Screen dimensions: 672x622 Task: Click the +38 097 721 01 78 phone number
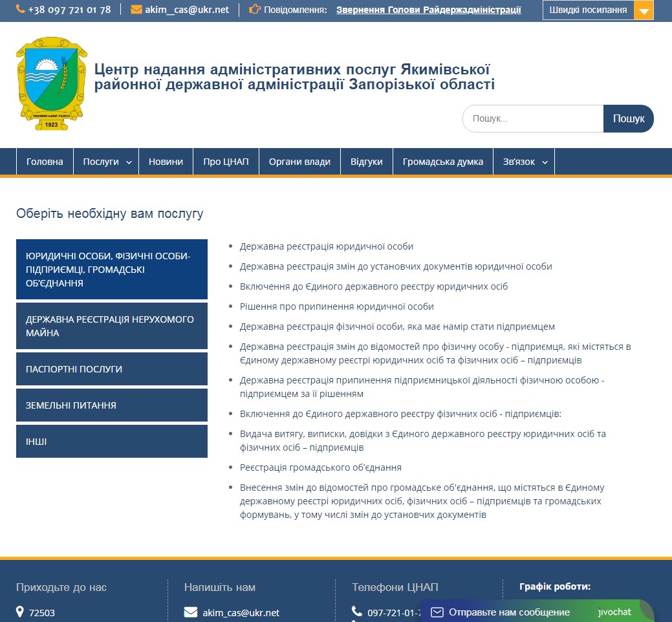tap(69, 10)
